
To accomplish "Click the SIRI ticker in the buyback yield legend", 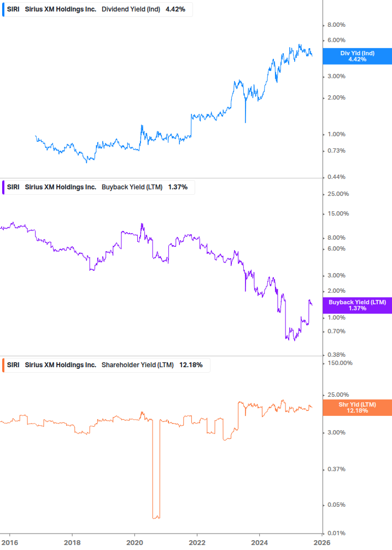I will click(13, 187).
